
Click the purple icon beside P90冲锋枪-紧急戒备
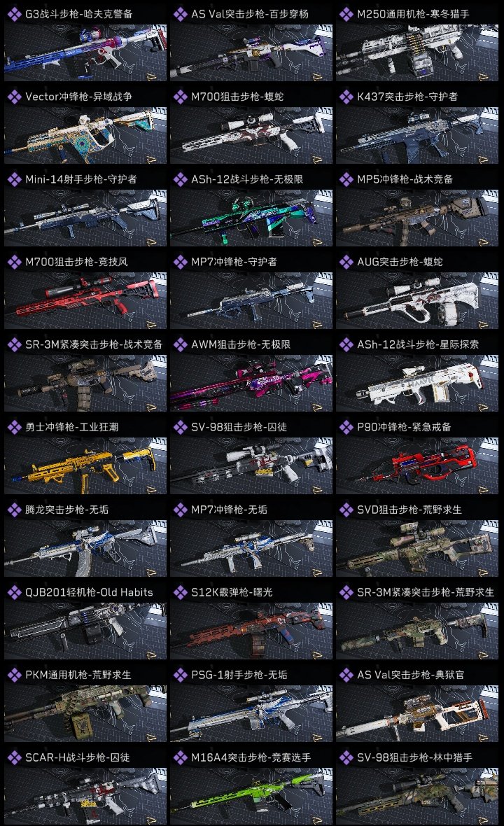point(346,427)
